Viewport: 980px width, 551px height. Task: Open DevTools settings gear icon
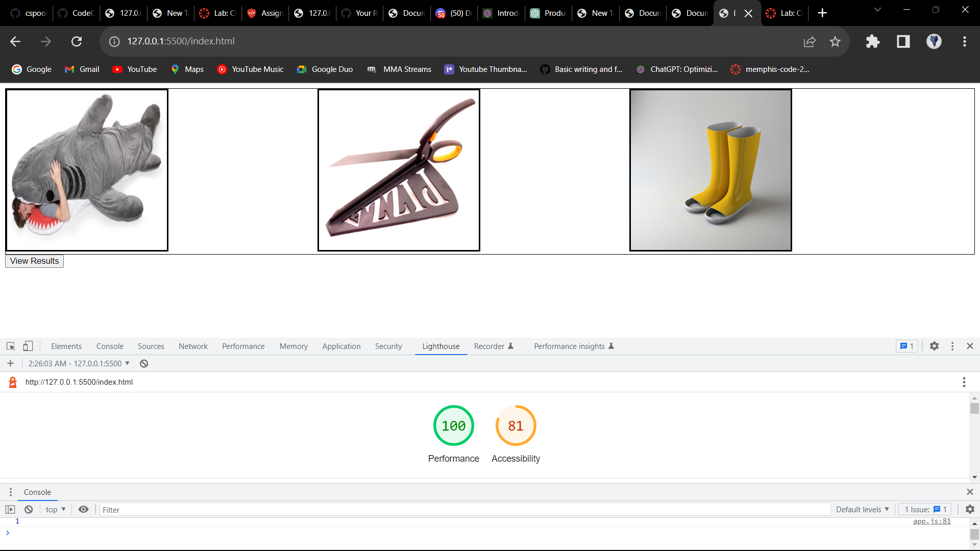(934, 346)
